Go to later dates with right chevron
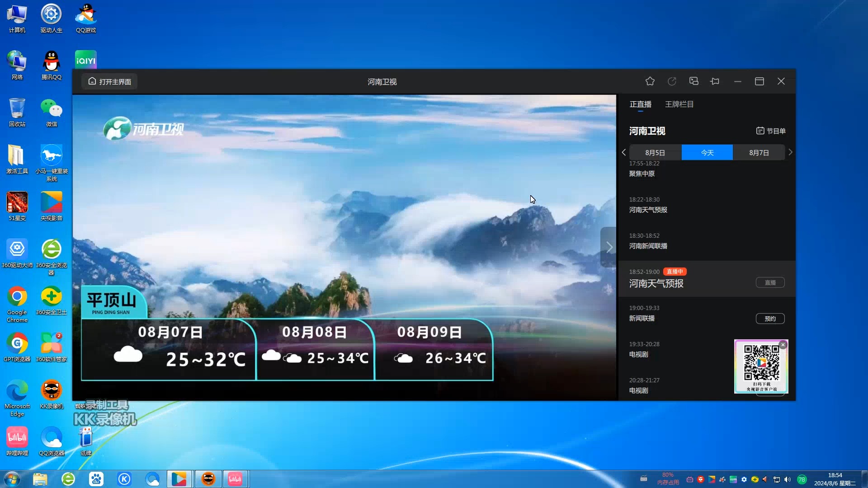The width and height of the screenshot is (868, 488). click(x=790, y=153)
